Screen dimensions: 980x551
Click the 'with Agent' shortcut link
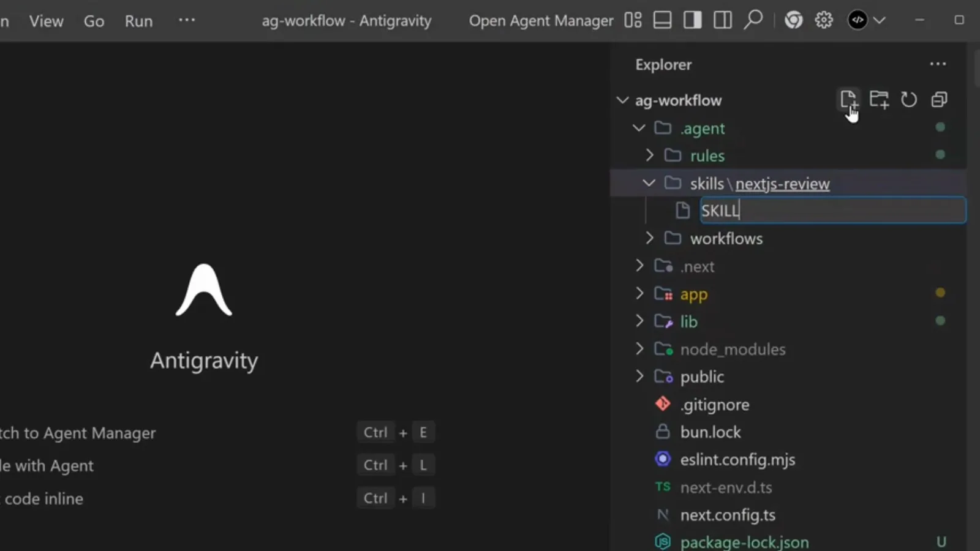[x=47, y=466]
